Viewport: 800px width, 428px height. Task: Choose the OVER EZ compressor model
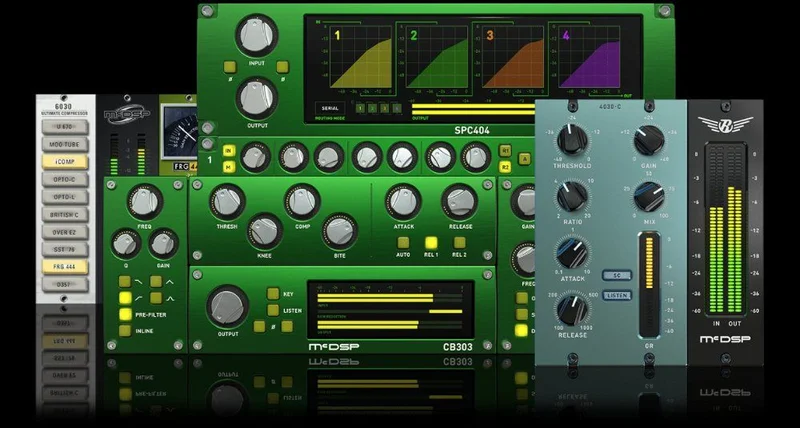(x=65, y=232)
